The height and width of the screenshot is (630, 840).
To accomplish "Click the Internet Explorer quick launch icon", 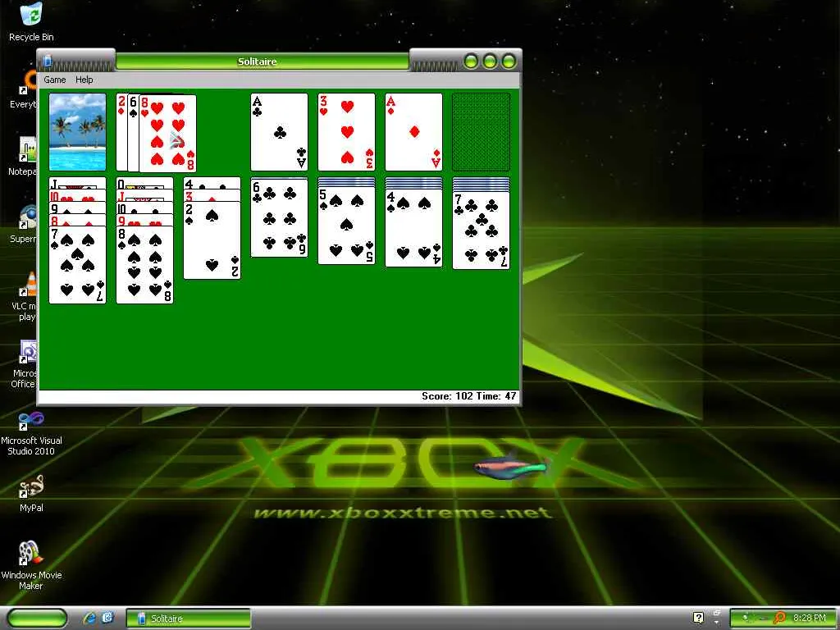I will click(x=89, y=618).
